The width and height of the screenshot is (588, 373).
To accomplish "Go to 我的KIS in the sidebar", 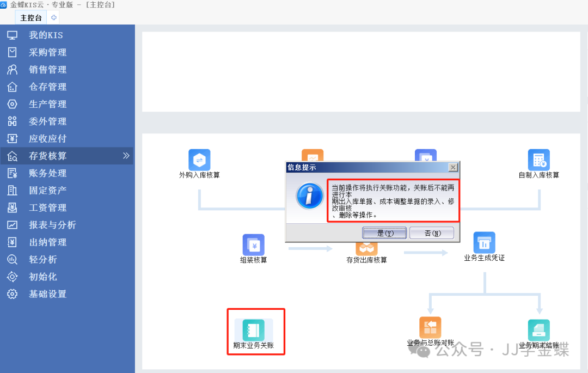I will point(46,35).
